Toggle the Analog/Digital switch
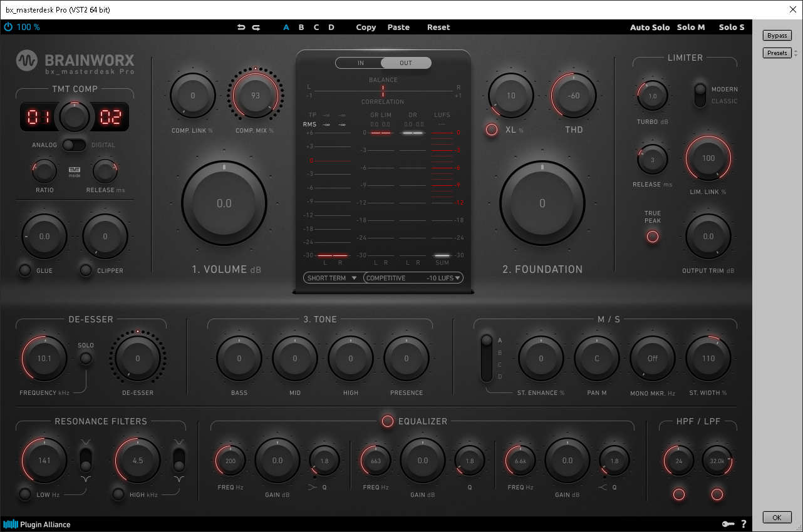 tap(75, 145)
